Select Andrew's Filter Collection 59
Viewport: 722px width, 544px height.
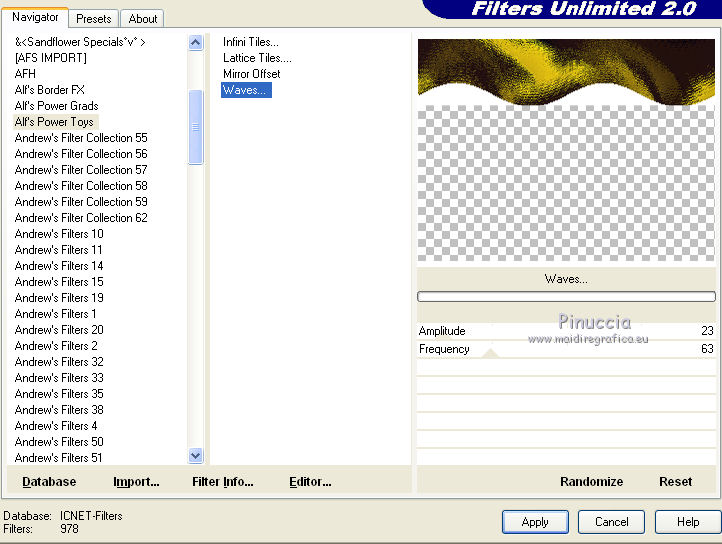(81, 202)
